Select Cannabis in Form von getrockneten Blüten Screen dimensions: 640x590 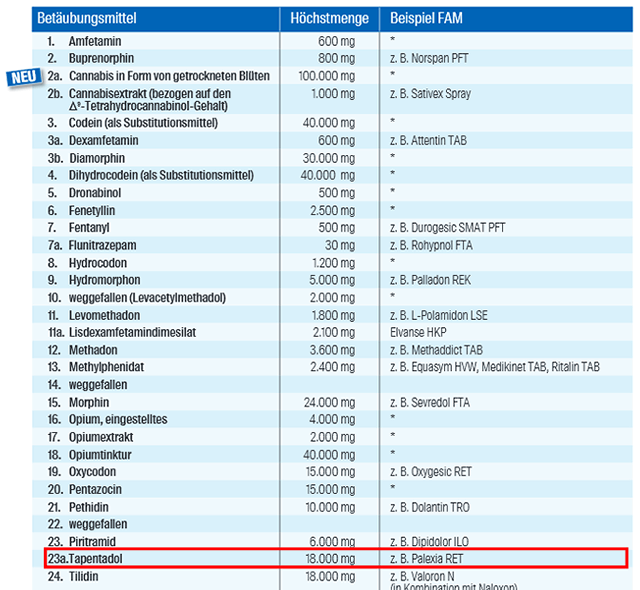[169, 76]
